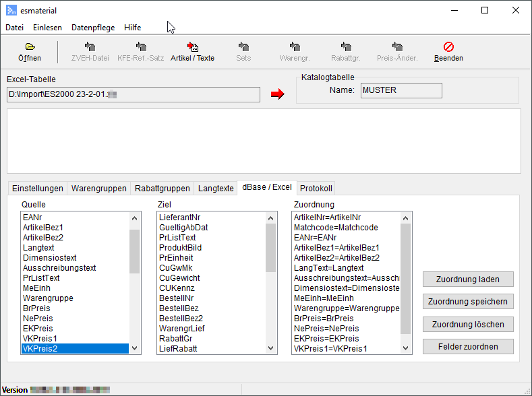Click the Artikel / Texte toolbar icon
Image resolution: width=532 pixels, height=396 pixels.
(x=192, y=47)
